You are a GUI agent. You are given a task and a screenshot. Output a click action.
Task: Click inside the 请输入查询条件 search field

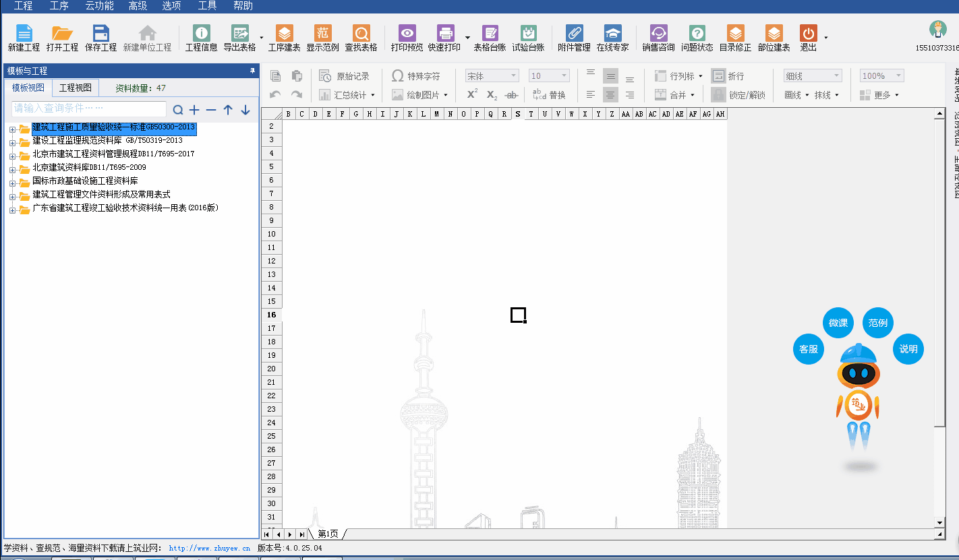tap(88, 109)
